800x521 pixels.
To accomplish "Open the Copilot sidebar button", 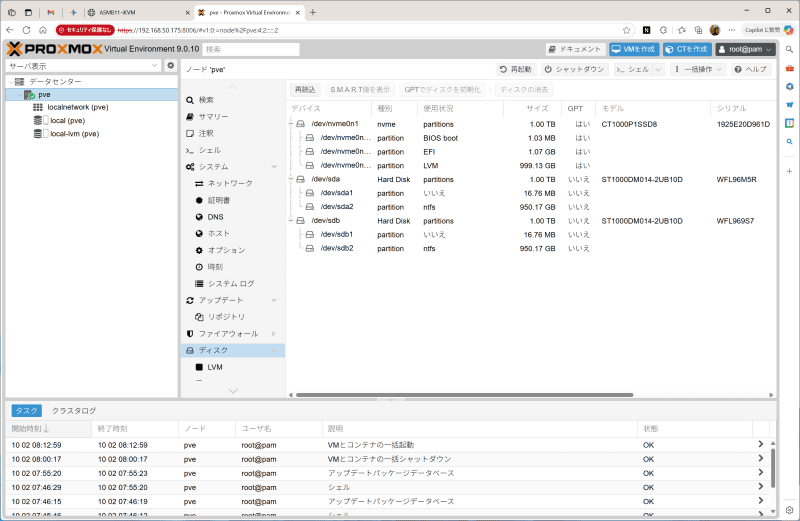I will tap(769, 30).
